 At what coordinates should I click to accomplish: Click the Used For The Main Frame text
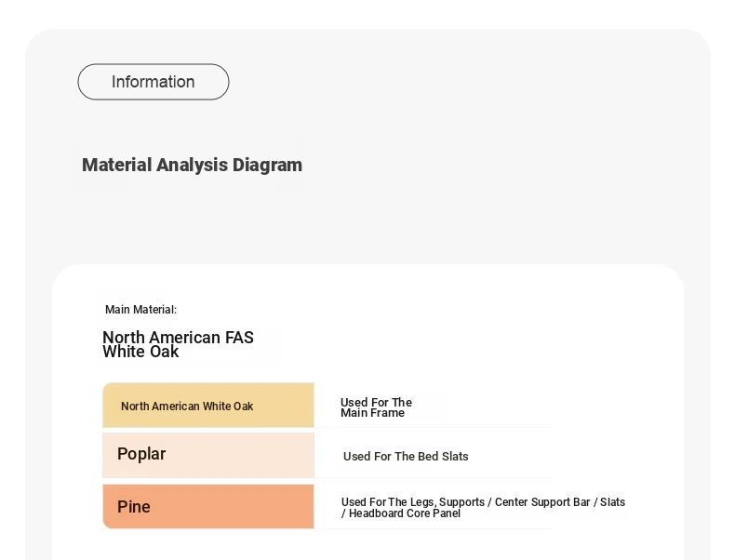376,407
